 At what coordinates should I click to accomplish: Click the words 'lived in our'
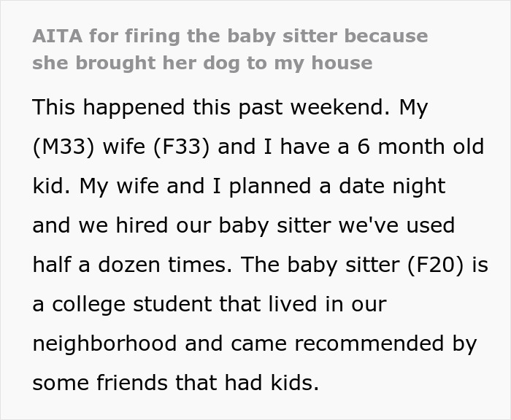[331, 304]
